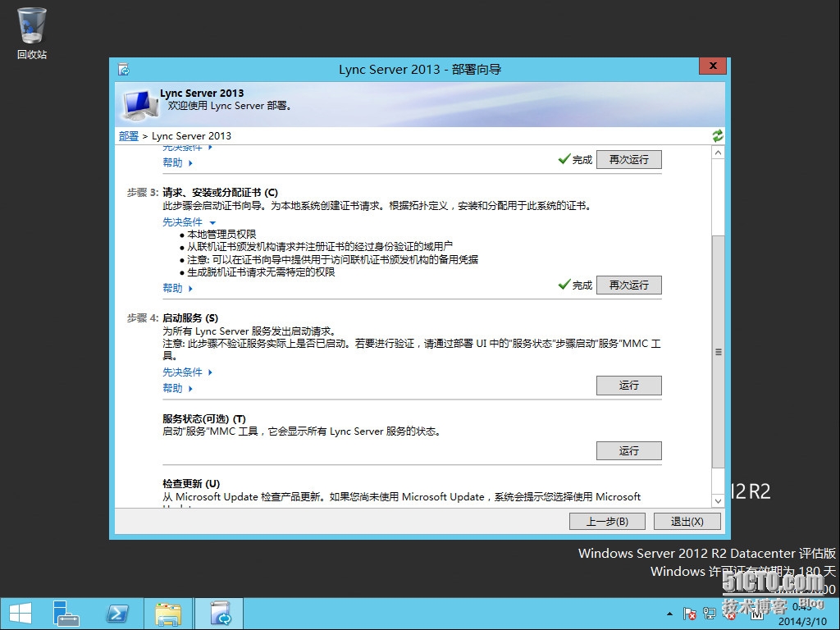Screen dimensions: 840x630
Task: Expand step 4 帮助 section
Action: 177,388
